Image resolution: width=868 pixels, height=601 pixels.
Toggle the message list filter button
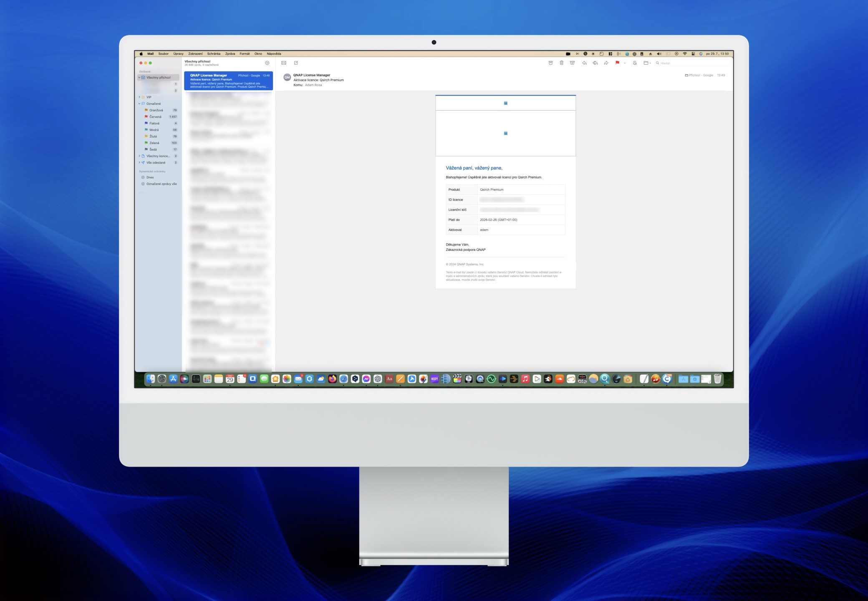tap(267, 63)
